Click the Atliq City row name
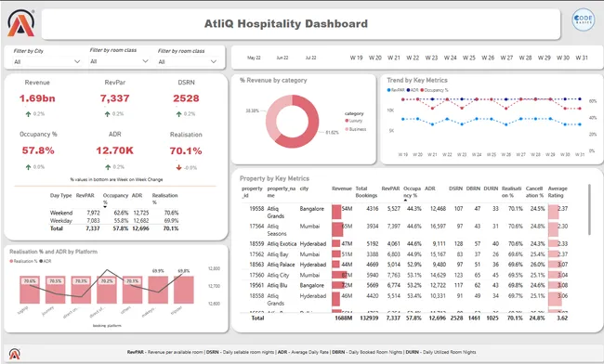 278,275
